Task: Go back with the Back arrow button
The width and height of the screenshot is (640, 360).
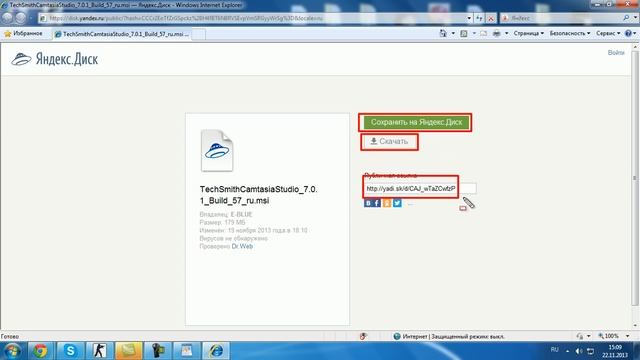Action: pos(7,18)
